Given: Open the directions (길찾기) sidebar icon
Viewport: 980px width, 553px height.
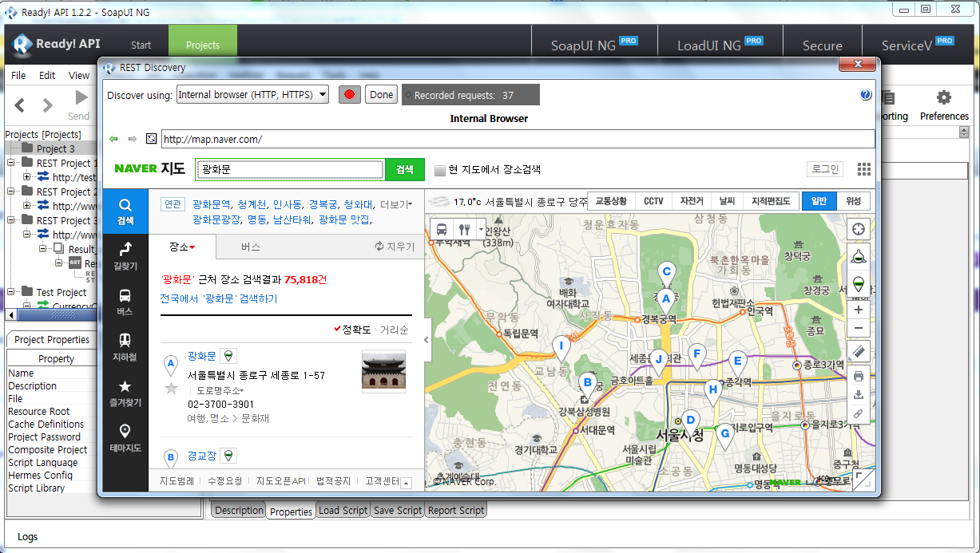Looking at the screenshot, I should click(x=125, y=256).
